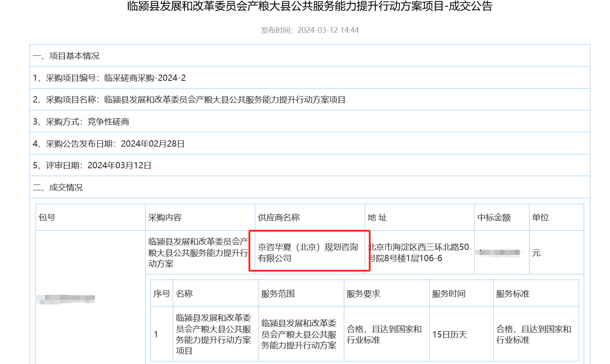Image resolution: width=610 pixels, height=364 pixels.
Task: Click the 采购项目名称 row
Action: 310,100
